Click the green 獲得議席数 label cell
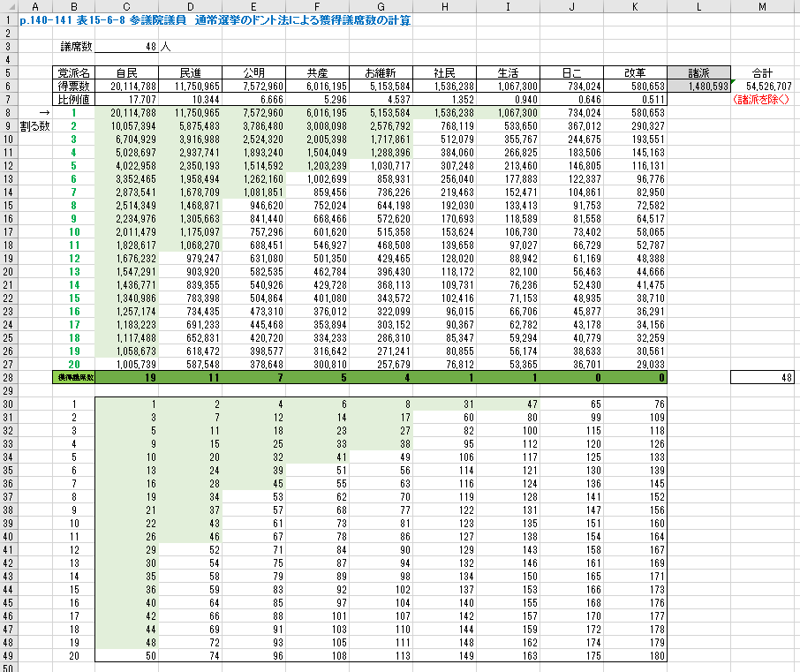 tap(73, 378)
